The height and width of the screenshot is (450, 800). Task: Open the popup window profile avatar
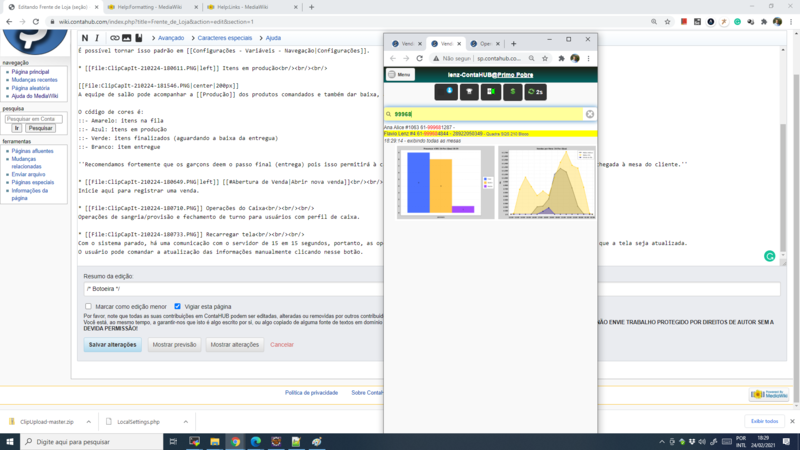point(575,59)
